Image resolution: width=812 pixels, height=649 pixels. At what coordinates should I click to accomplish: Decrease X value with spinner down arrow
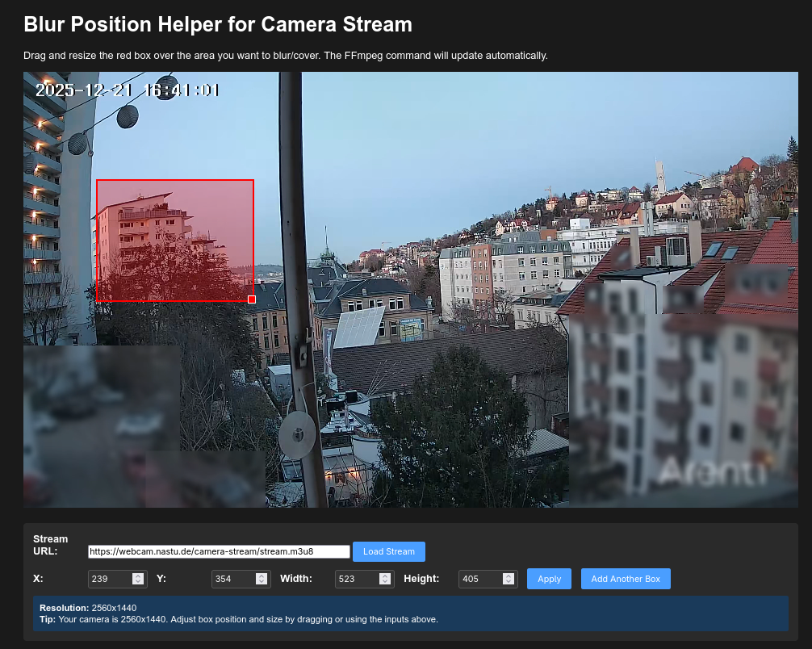[138, 582]
